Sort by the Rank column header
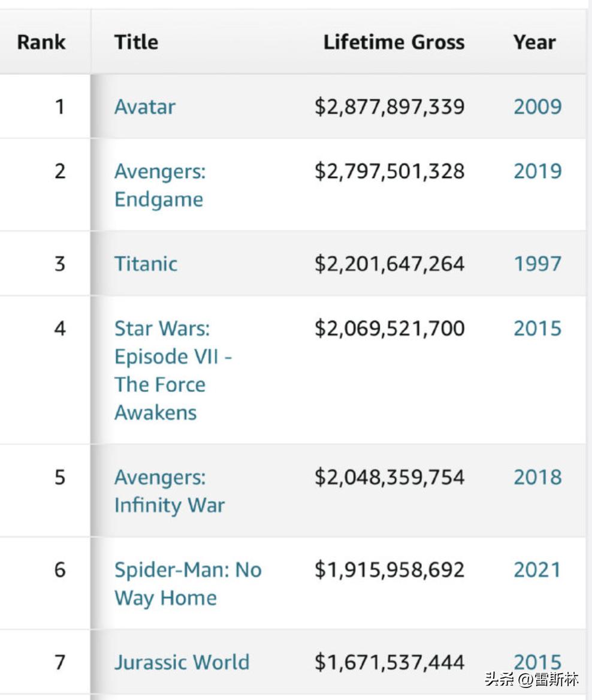 41,42
